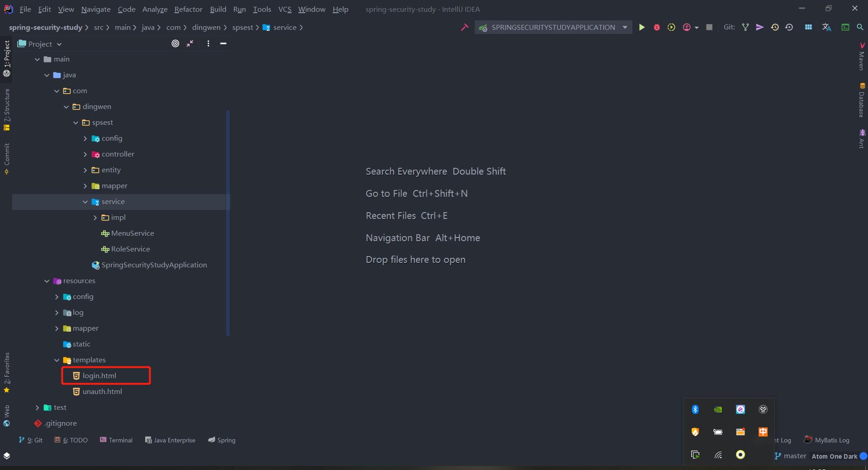
Task: Collapse the templates folder
Action: point(57,360)
